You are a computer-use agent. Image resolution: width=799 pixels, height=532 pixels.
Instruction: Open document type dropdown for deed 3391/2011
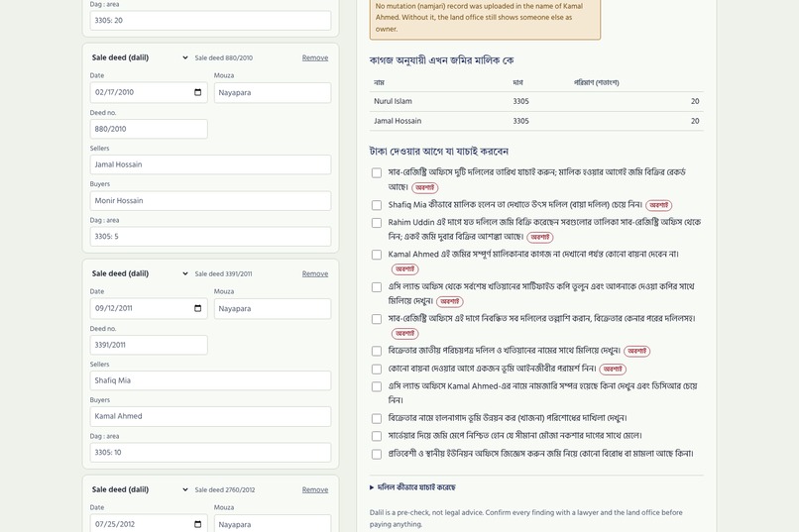140,273
